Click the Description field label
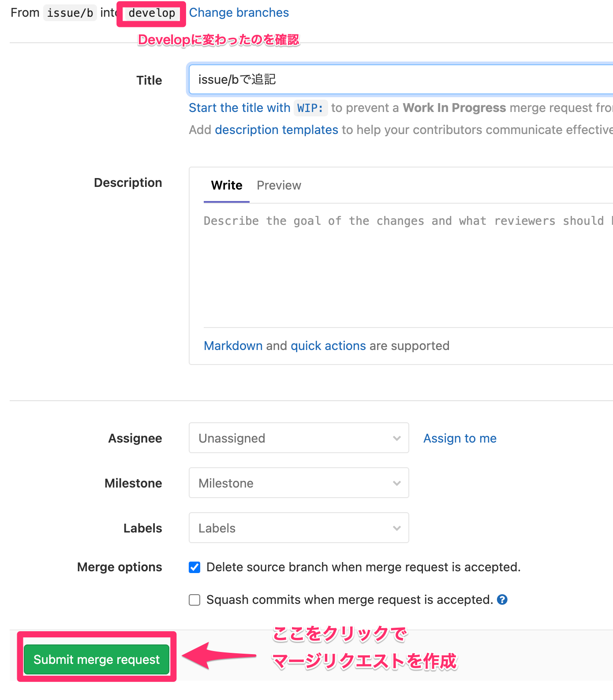This screenshot has width=613, height=700. point(128,183)
